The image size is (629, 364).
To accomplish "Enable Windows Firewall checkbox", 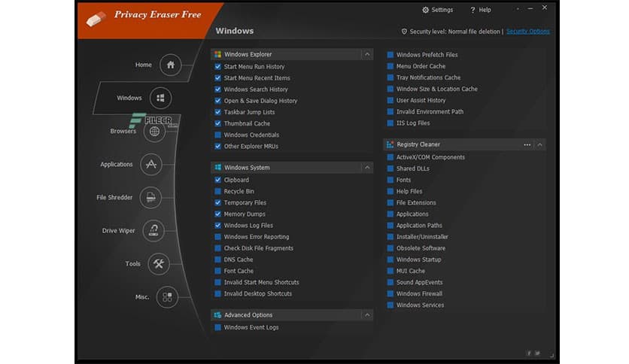I will tap(390, 293).
